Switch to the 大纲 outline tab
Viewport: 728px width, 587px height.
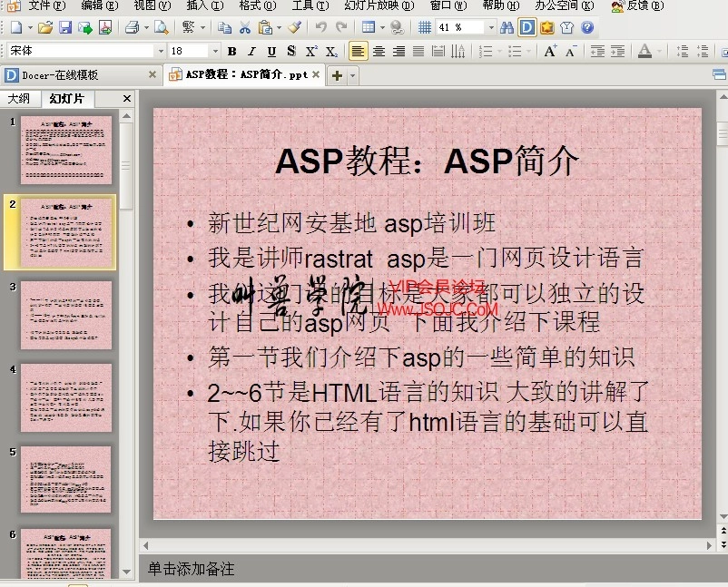20,98
